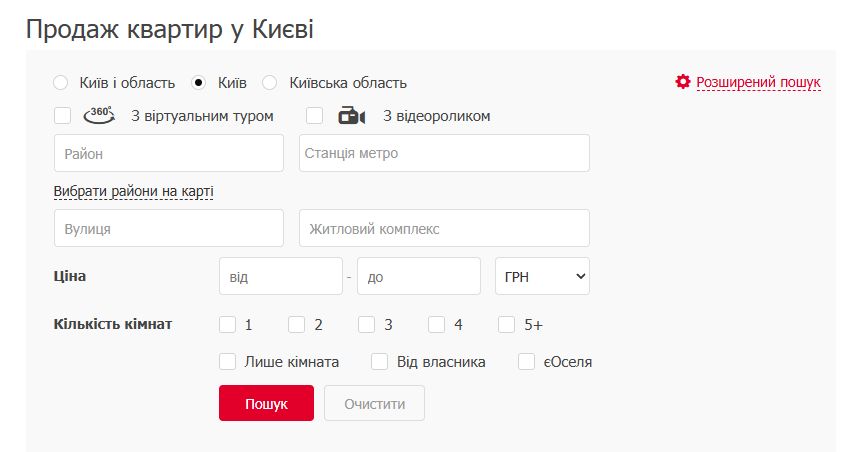Choose the Київ radio button
This screenshot has height=452, width=853.
tap(199, 83)
